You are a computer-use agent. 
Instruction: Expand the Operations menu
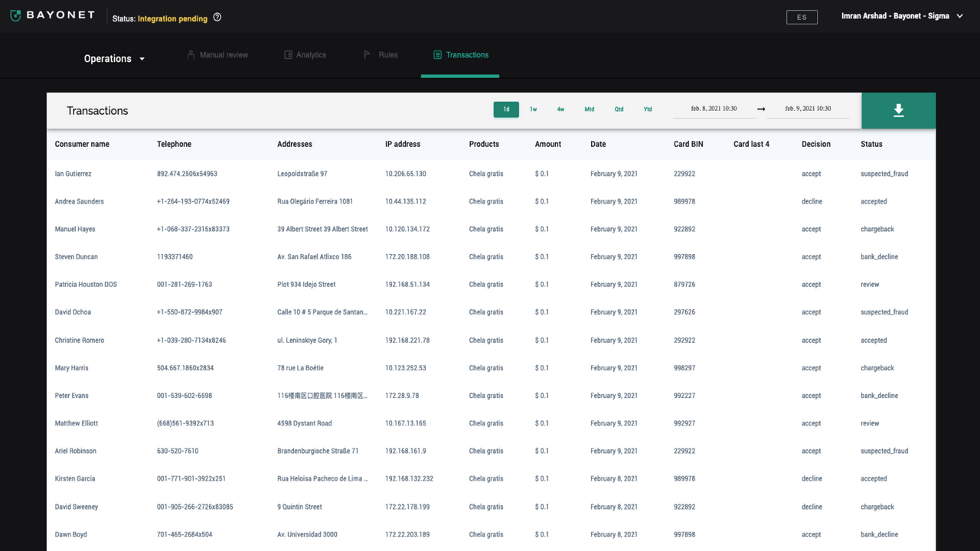(x=115, y=58)
